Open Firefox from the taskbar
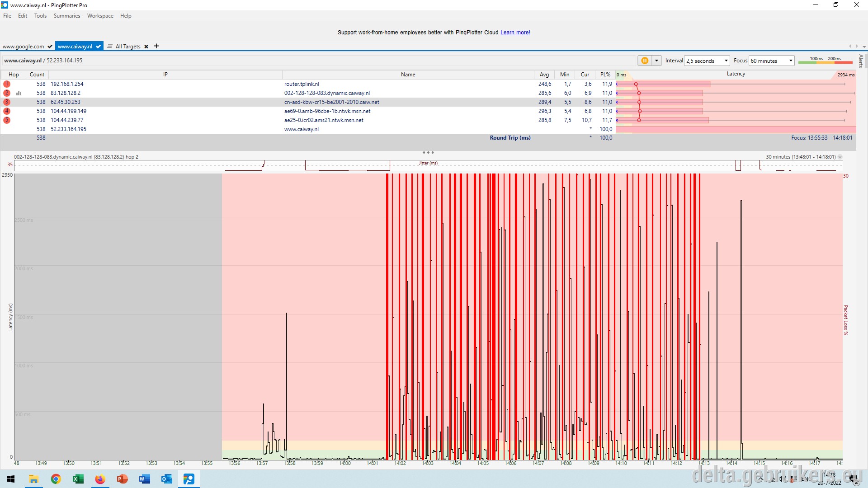This screenshot has width=868, height=488. click(100, 479)
